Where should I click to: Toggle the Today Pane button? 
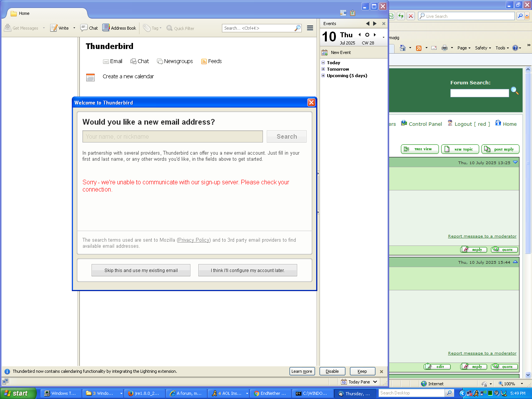[359, 382]
